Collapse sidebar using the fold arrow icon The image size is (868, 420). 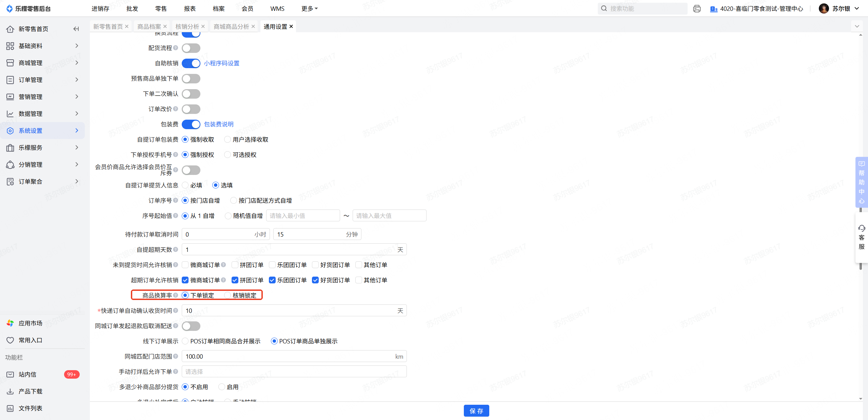76,29
